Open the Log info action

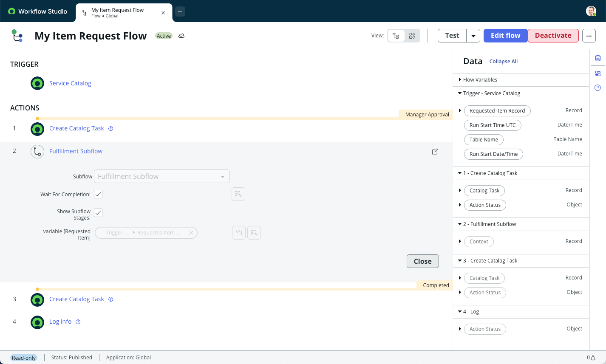coord(60,322)
